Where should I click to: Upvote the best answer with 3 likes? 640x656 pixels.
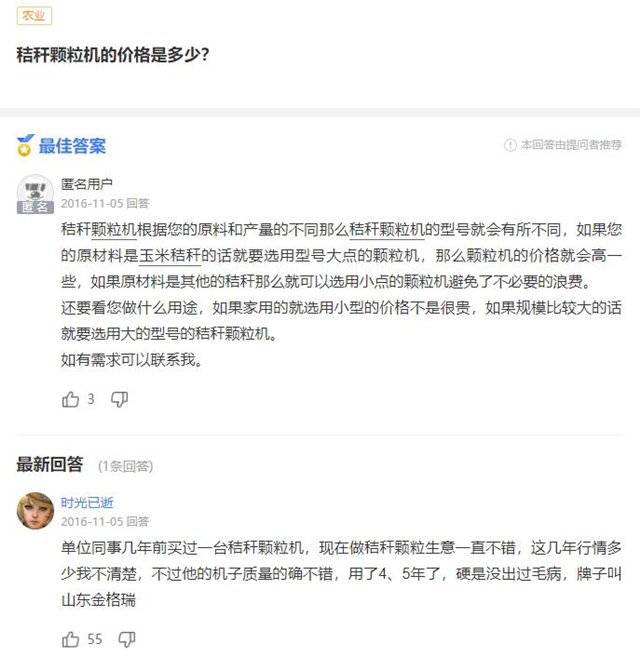click(70, 399)
